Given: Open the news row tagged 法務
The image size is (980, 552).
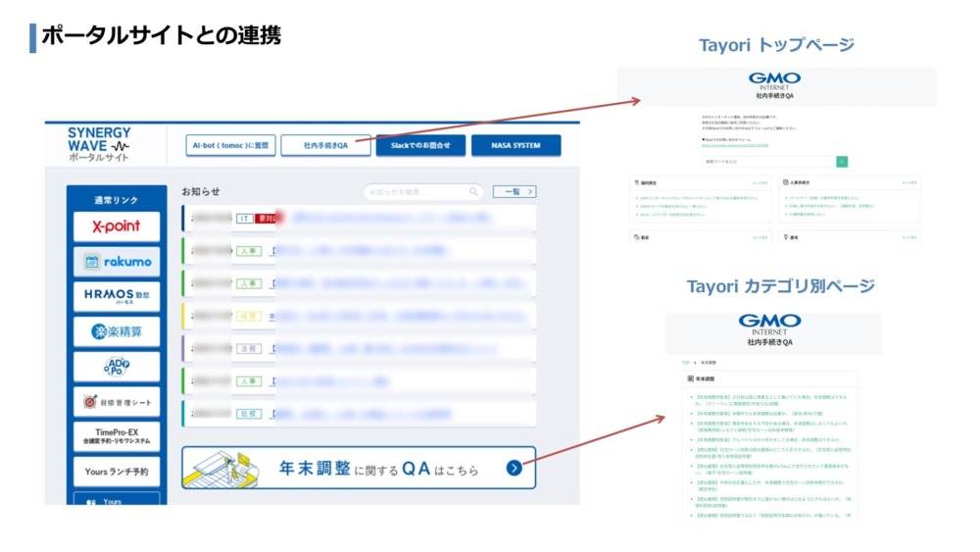Looking at the screenshot, I should pyautogui.click(x=359, y=348).
